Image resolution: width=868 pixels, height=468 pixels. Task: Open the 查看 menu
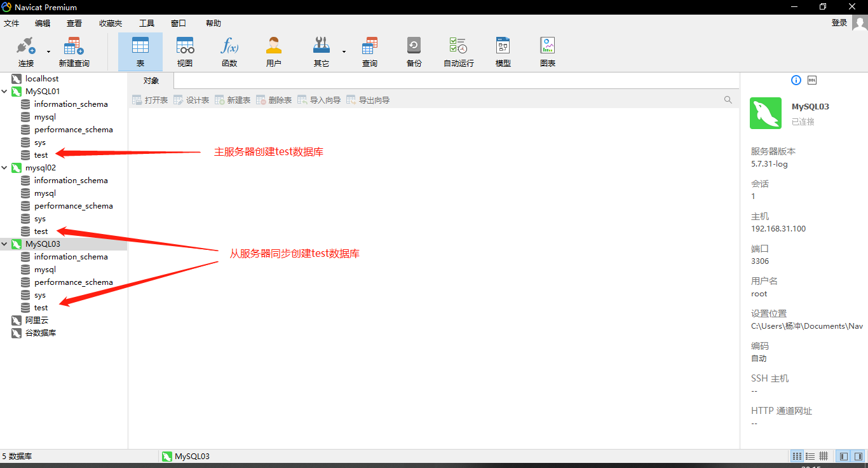pyautogui.click(x=74, y=23)
